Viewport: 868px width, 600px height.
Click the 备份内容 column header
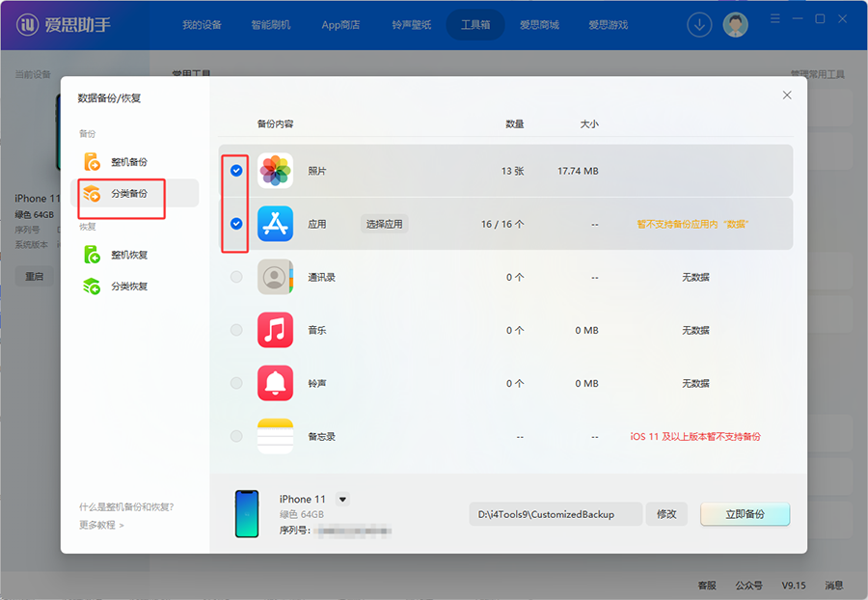click(x=275, y=124)
